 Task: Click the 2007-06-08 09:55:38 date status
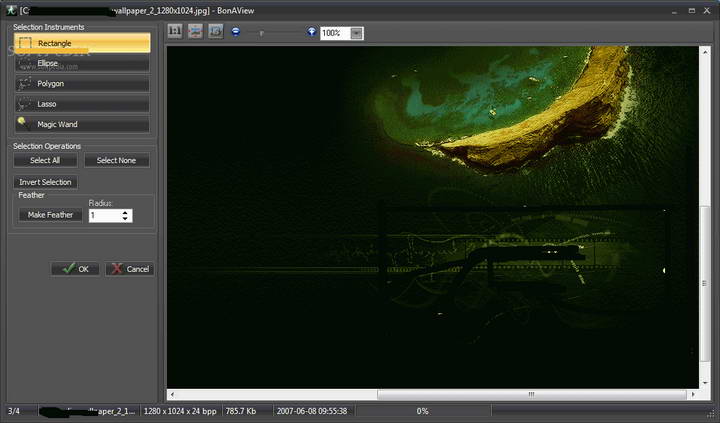pyautogui.click(x=312, y=411)
